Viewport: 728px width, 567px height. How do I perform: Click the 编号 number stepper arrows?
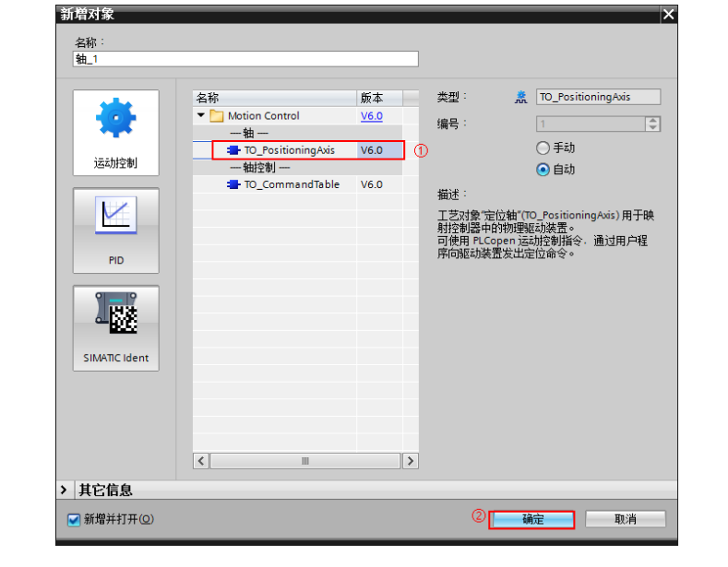click(x=653, y=124)
